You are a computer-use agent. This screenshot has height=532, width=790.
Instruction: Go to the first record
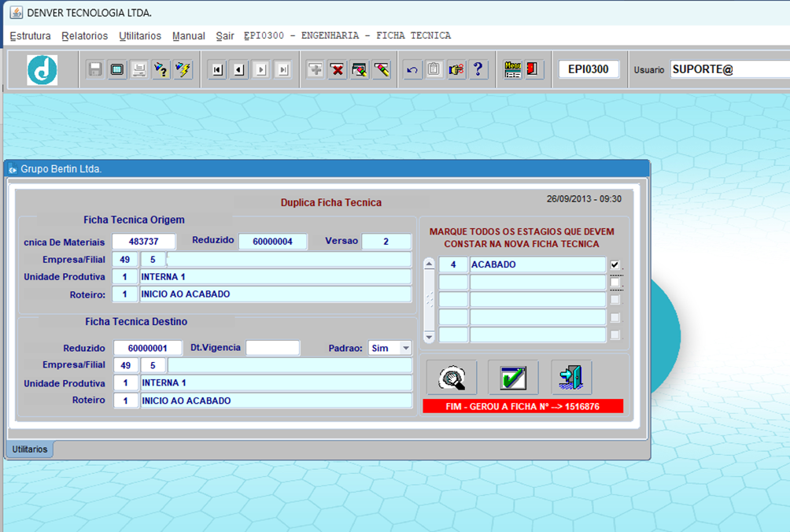click(217, 69)
